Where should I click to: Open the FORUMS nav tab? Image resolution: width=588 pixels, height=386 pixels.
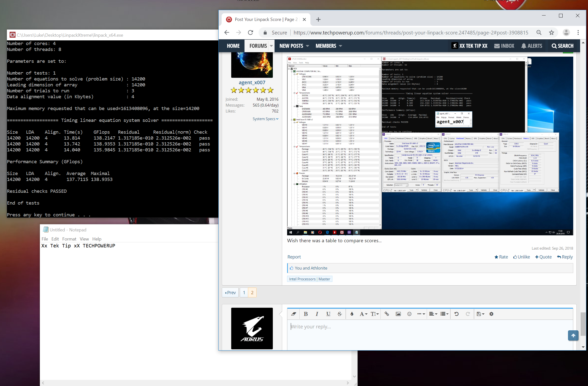click(x=258, y=46)
